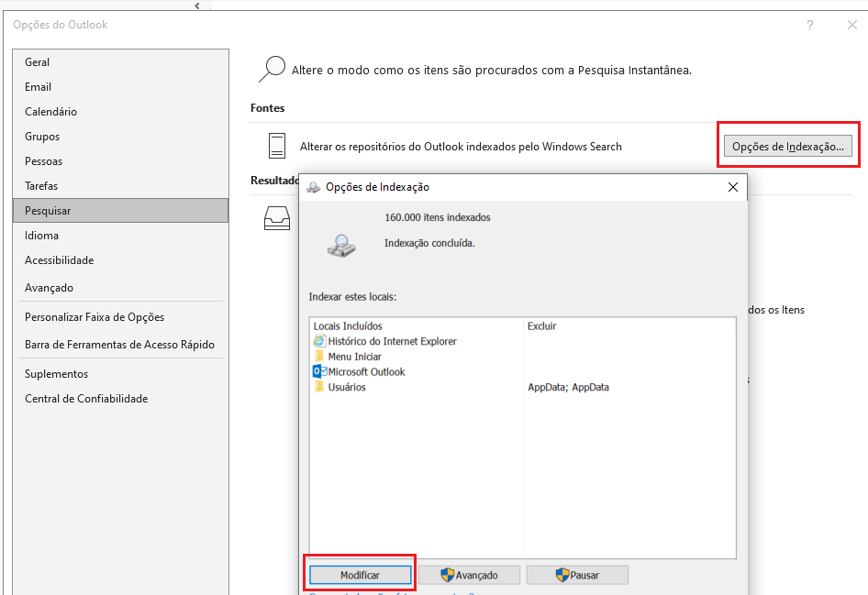868x595 pixels.
Task: Click the "Fontes" section heading
Action: pyautogui.click(x=267, y=108)
